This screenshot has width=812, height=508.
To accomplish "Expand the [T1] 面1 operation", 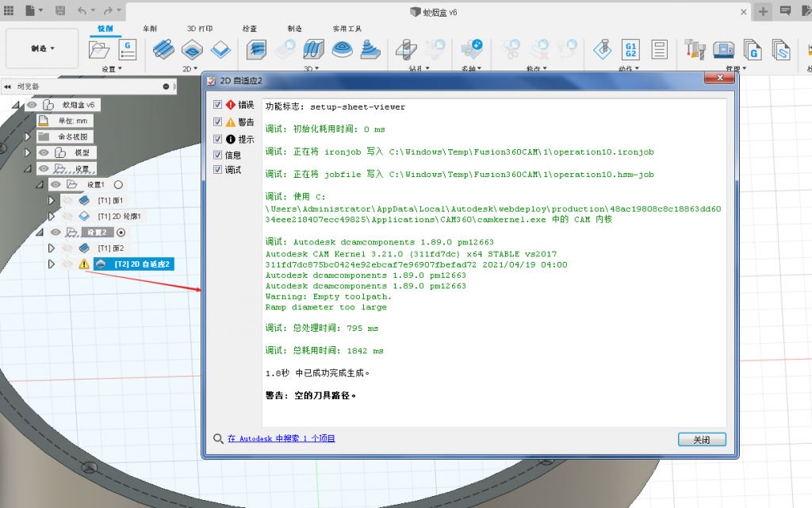I will (x=52, y=200).
